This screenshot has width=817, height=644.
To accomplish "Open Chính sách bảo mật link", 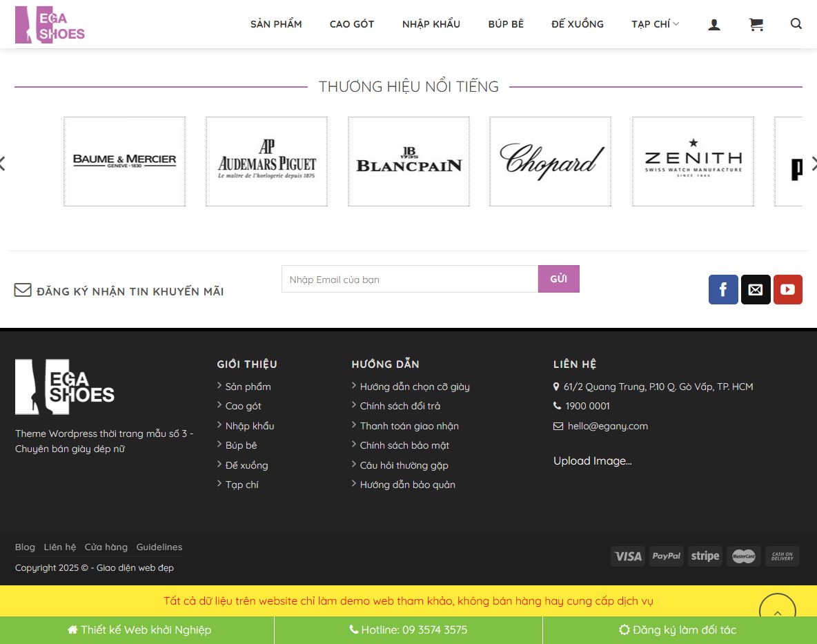I will 404,445.
